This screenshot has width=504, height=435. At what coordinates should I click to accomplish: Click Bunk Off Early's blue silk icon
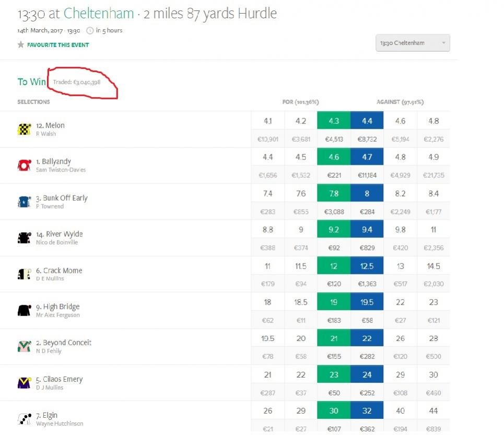click(25, 202)
